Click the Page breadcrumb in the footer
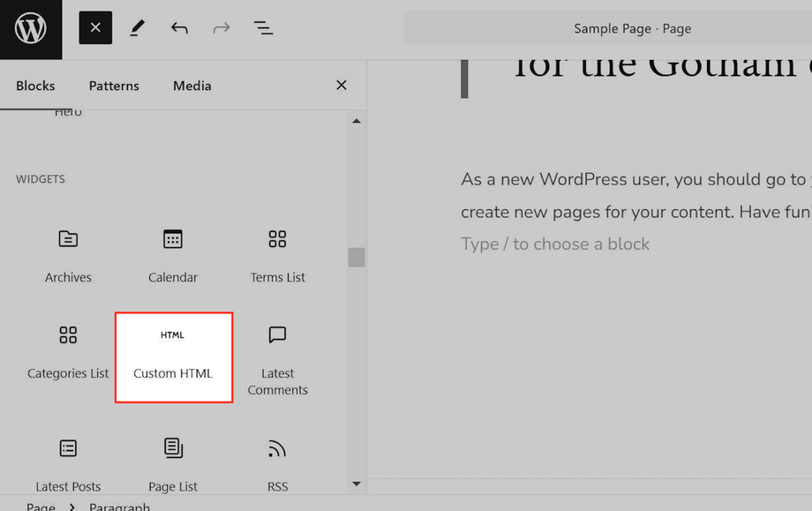The height and width of the screenshot is (511, 812). tap(41, 507)
